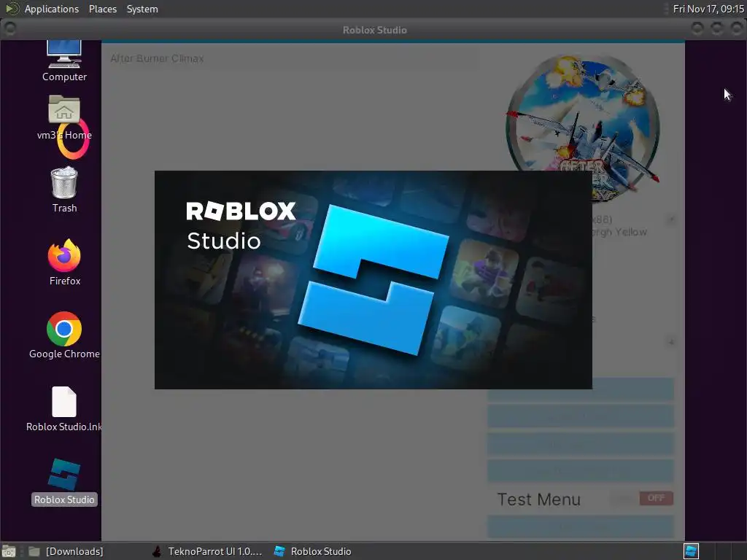This screenshot has height=560, width=747.
Task: Select the highlighted Roblox Studio desktop icon
Action: coord(64,481)
